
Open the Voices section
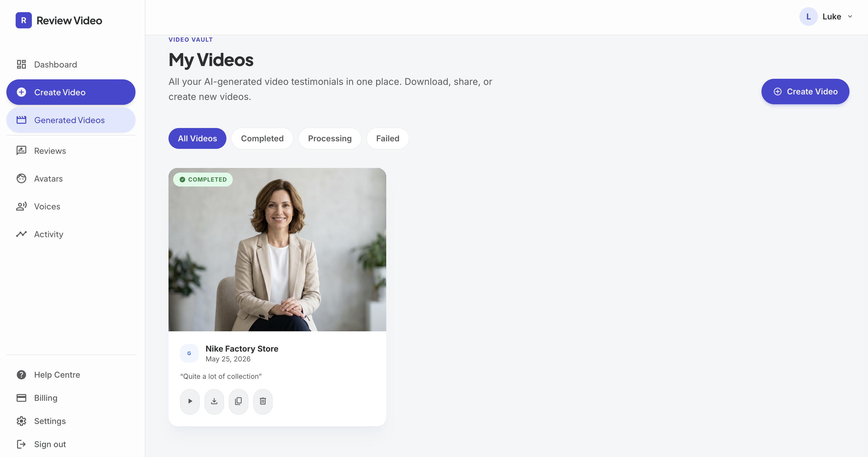(71, 206)
